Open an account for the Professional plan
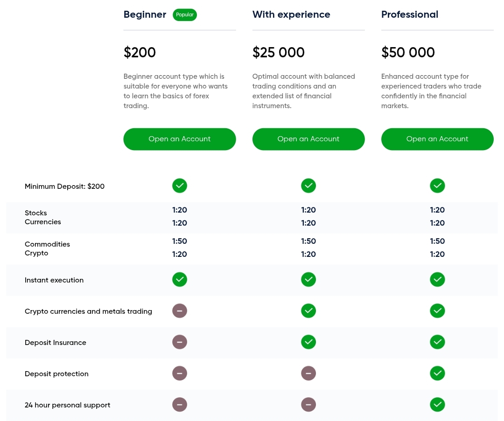 click(437, 139)
